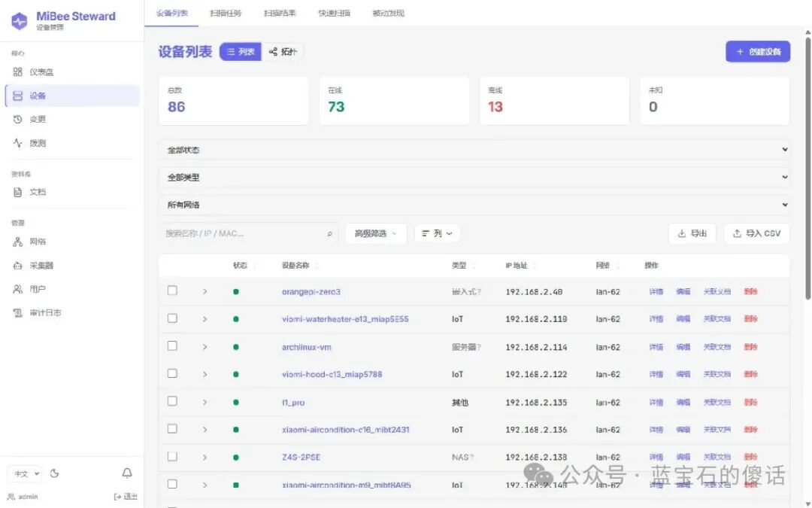
Task: Sort by the 设备名称 column sort icon
Action: (317, 266)
